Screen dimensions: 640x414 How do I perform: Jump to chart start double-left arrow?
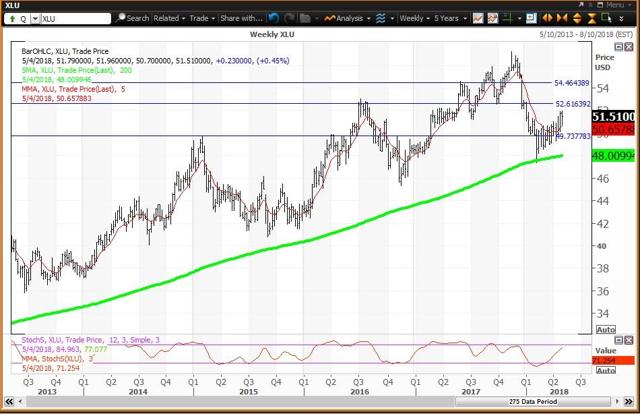9,401
